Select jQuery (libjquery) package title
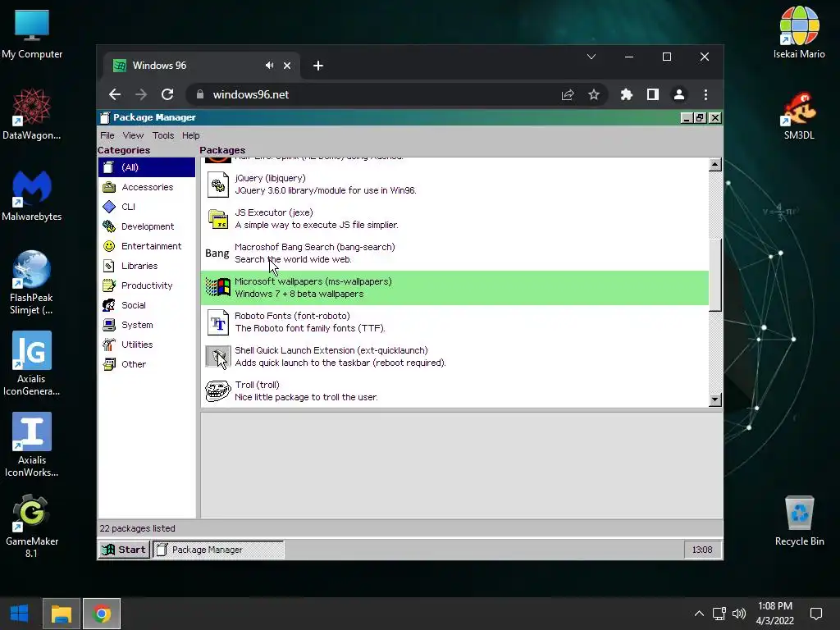The height and width of the screenshot is (630, 840). tap(270, 178)
